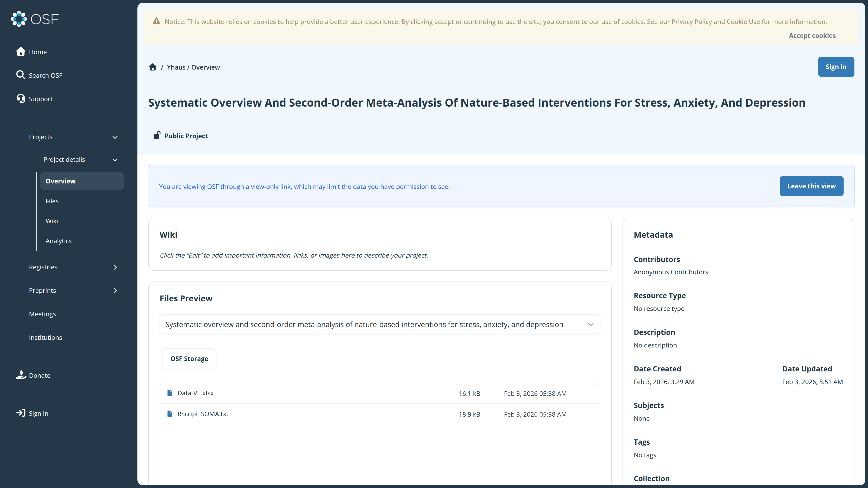868x488 pixels.
Task: Click the Data-V5.xlsx file icon
Action: pos(170,393)
